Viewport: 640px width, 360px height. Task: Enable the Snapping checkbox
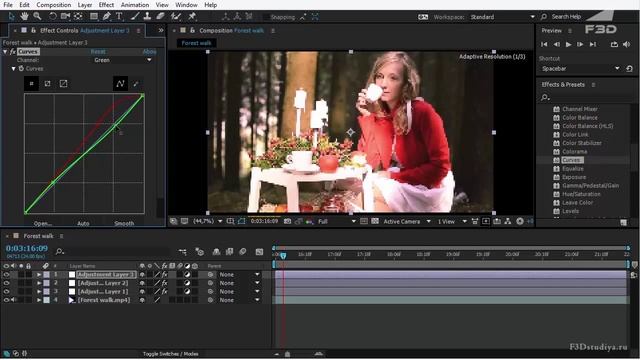click(x=266, y=17)
